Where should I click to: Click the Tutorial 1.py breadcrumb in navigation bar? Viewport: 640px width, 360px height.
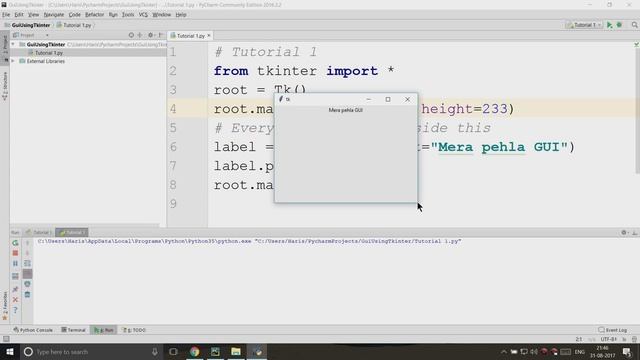point(74,25)
